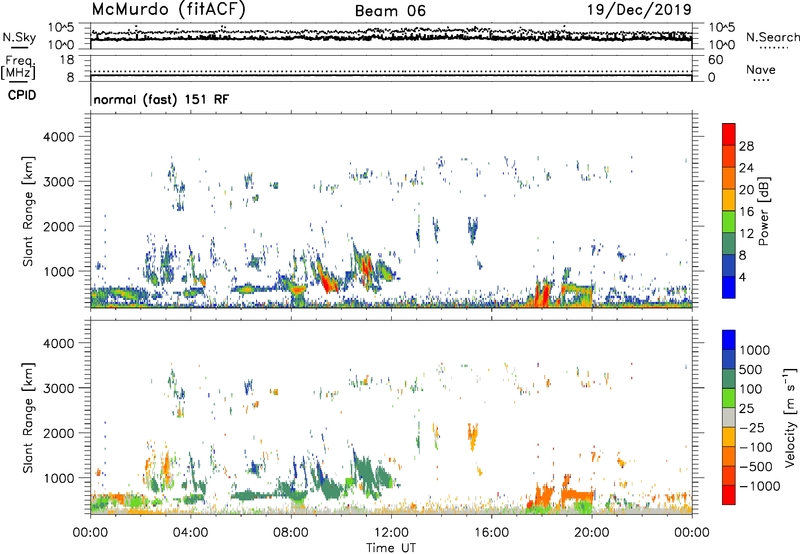Click the plot title McMurdo (fitACF)
Viewport: 800px width, 554px height.
point(168,10)
